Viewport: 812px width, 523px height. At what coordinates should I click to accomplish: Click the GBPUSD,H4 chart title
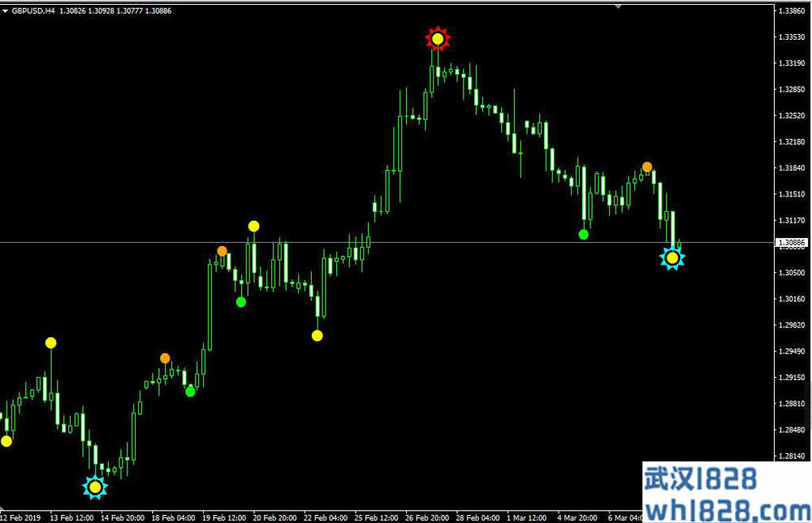33,11
